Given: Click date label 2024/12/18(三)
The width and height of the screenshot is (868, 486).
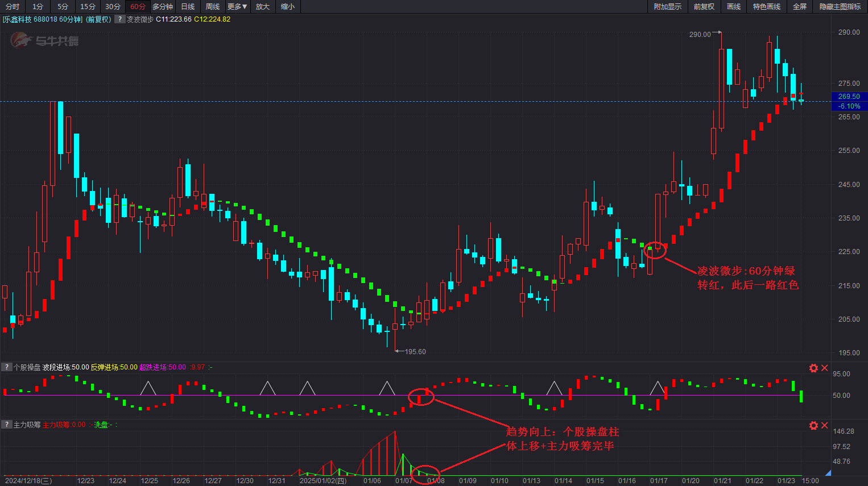Looking at the screenshot, I should pyautogui.click(x=28, y=481).
